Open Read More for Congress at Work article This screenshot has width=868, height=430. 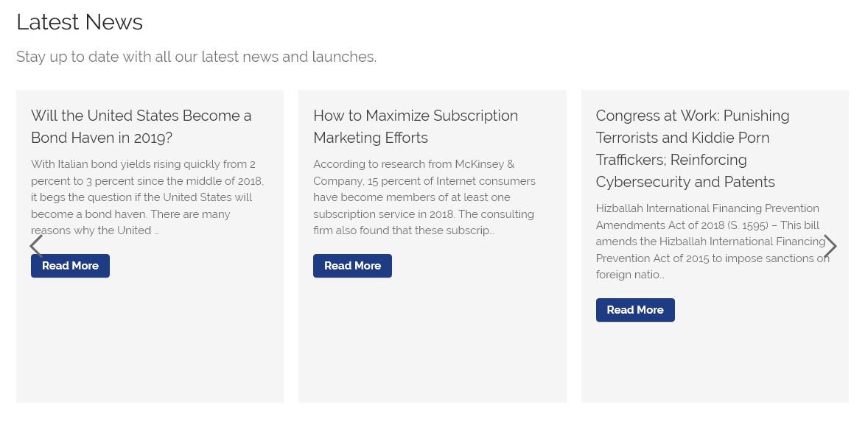635,310
